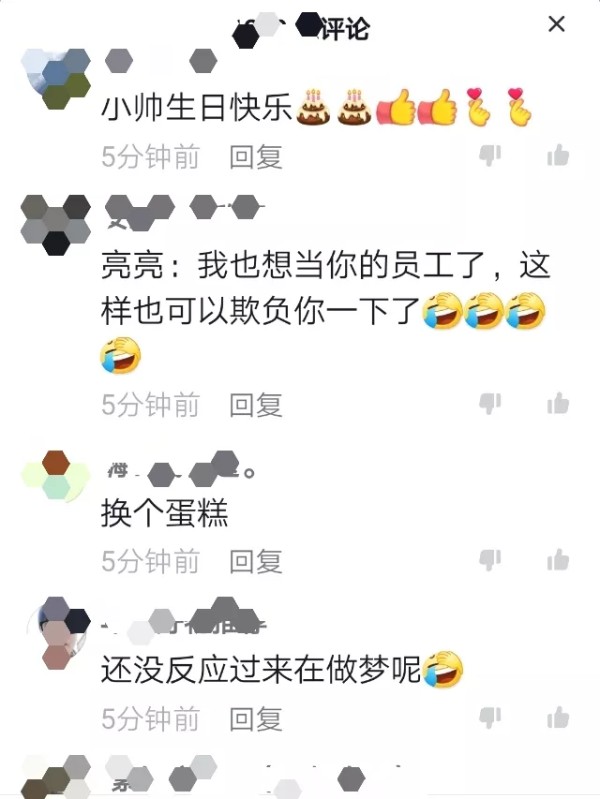Like the 还没反应过来在做梦呢 comment
The height and width of the screenshot is (799, 600).
pos(558,717)
